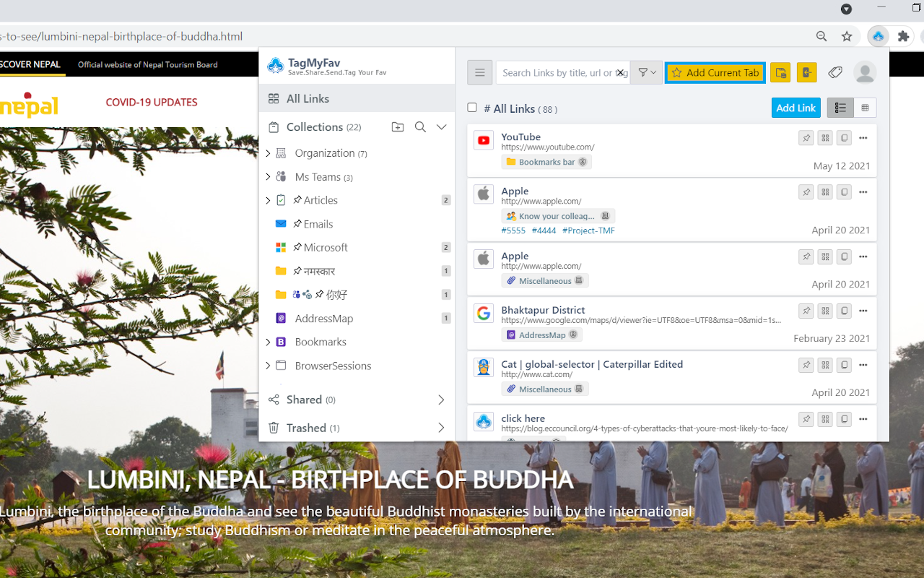924x578 pixels.
Task: Show QR code for Bhaktapur District link
Action: tap(825, 311)
